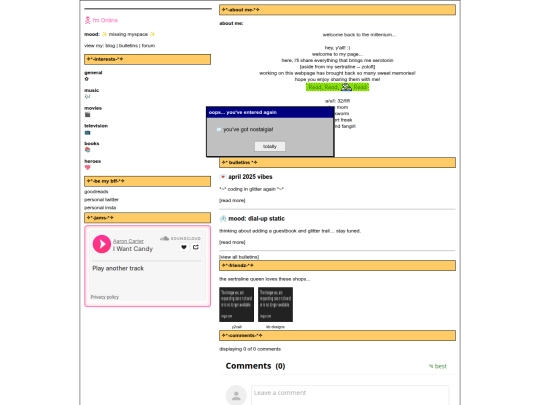Select the interests section header
The height and width of the screenshot is (405, 540).
[x=147, y=59]
